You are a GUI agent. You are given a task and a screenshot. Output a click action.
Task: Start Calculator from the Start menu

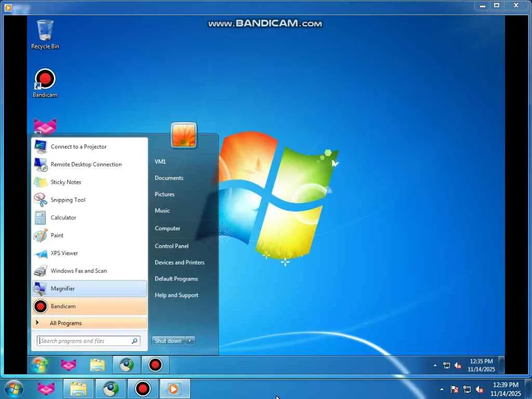click(x=89, y=218)
